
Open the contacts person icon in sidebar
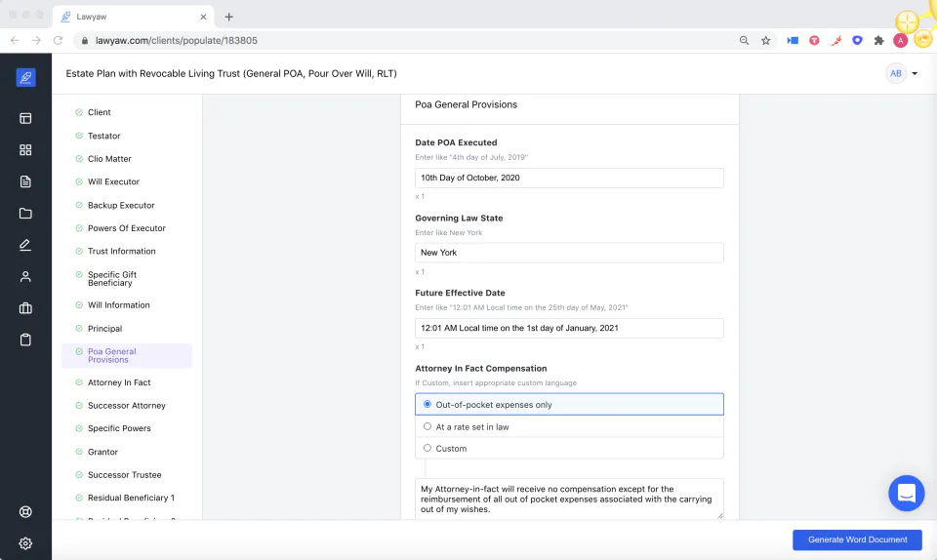pos(25,276)
